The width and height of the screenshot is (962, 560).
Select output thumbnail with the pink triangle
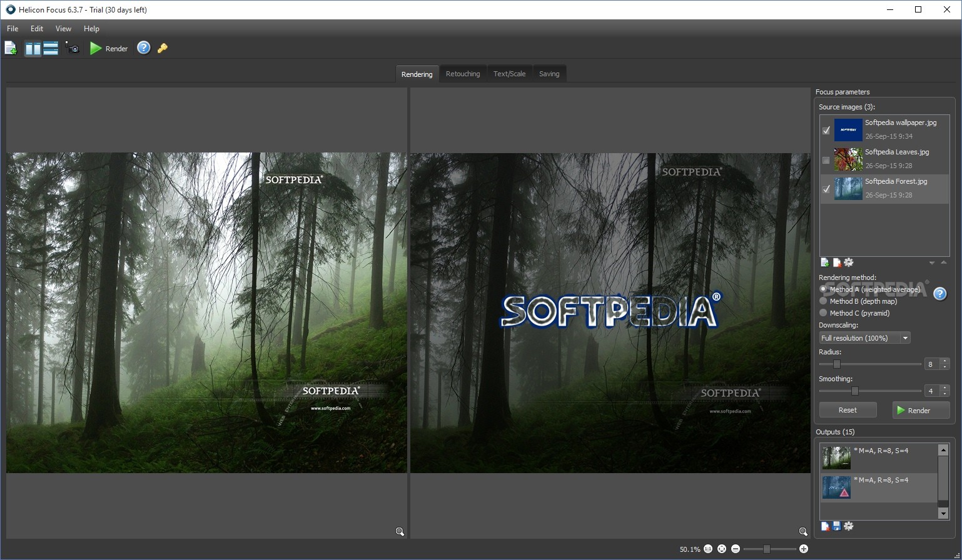836,487
